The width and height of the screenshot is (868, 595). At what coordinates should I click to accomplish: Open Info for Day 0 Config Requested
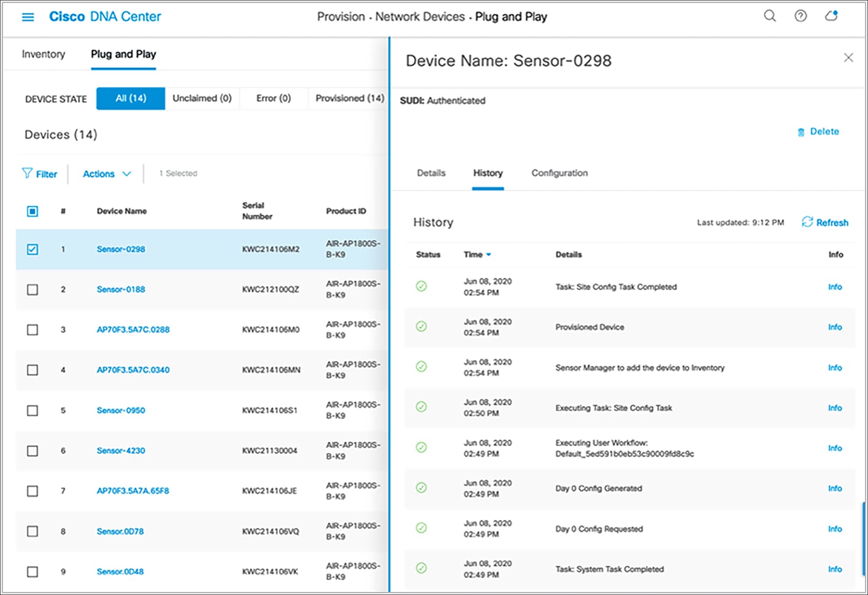point(835,529)
